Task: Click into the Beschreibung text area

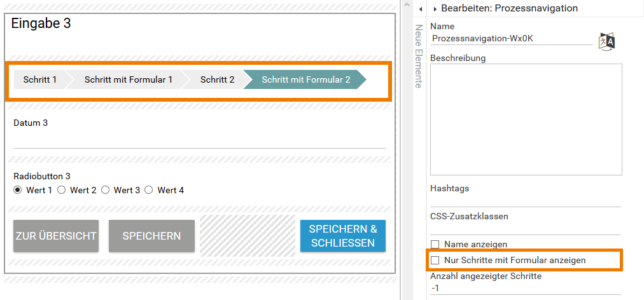Action: click(526, 119)
